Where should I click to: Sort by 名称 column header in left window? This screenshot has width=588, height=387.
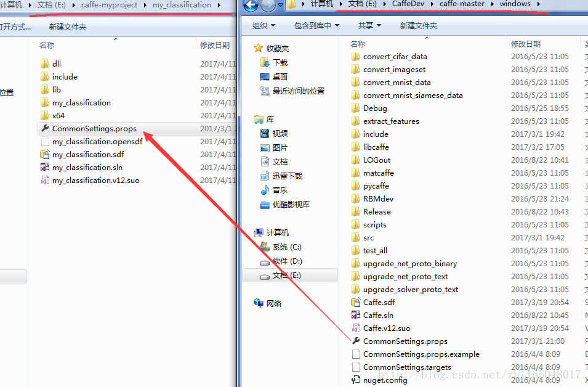(47, 45)
